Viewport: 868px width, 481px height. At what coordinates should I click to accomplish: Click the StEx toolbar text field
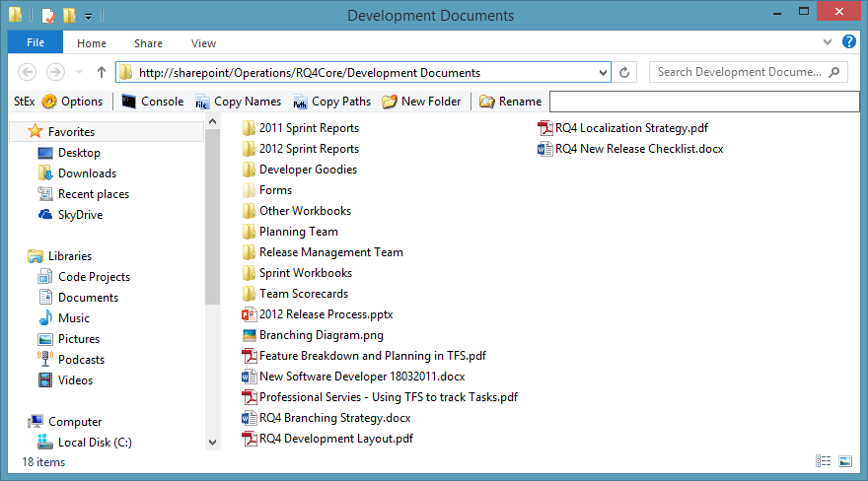tap(704, 102)
